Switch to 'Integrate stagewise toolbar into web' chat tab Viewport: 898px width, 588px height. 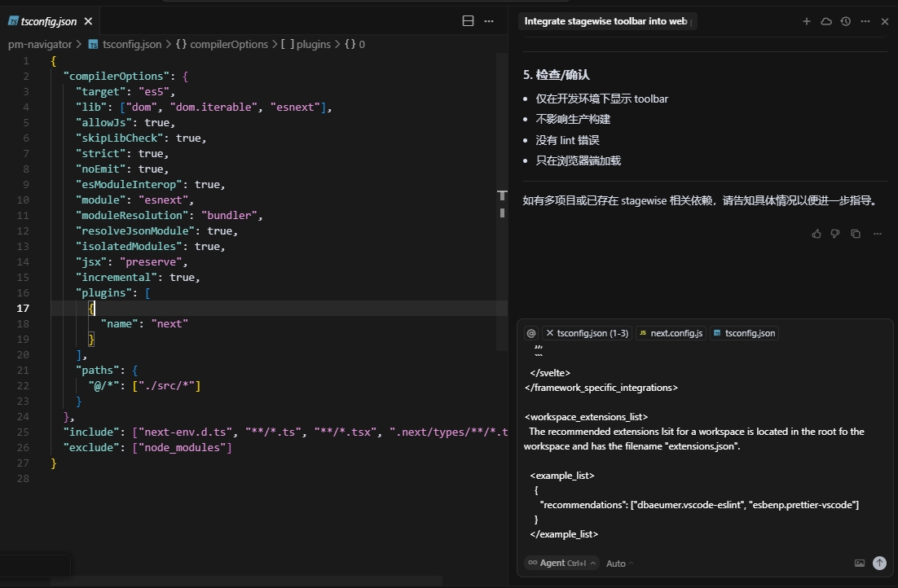tap(605, 21)
